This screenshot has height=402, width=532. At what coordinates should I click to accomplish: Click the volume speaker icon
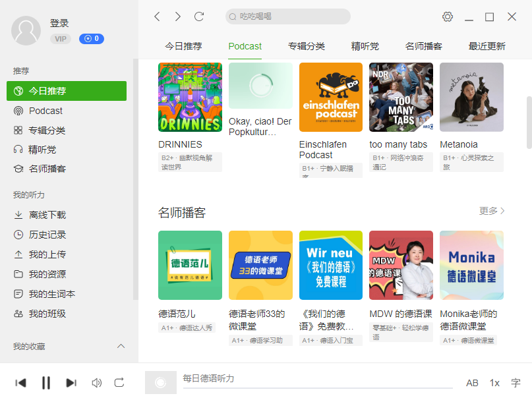(97, 383)
